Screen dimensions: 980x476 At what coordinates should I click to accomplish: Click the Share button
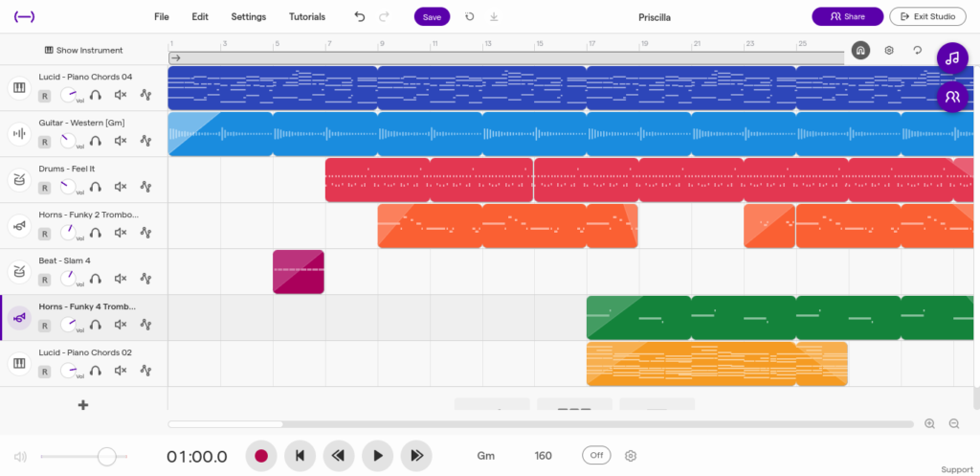(x=847, y=16)
